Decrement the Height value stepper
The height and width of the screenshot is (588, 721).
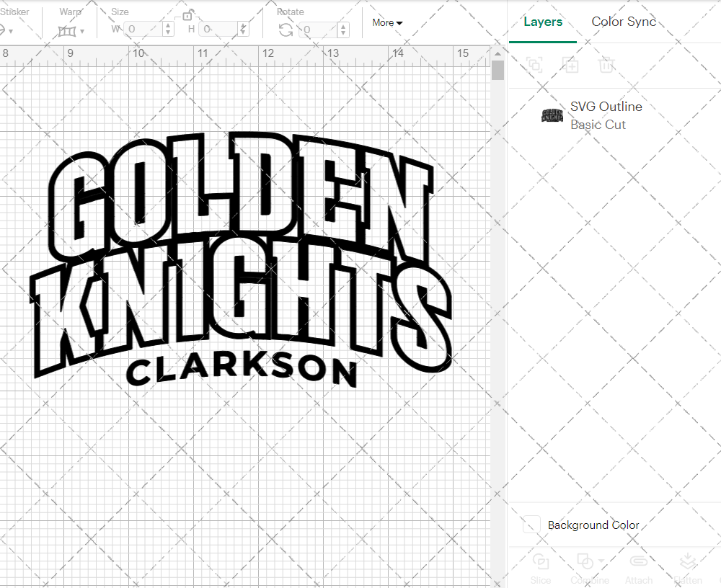pyautogui.click(x=243, y=32)
